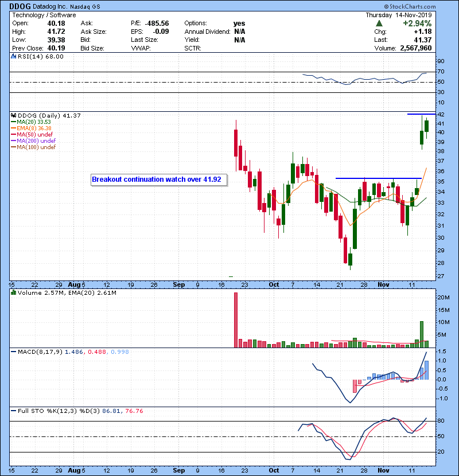Click the green up-arrow change indicator
The image size is (459, 476).
click(379, 24)
